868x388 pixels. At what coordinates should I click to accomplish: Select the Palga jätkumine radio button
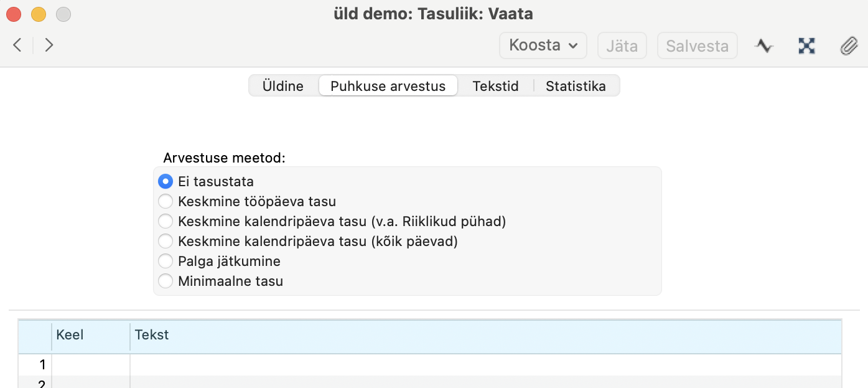[x=165, y=262]
